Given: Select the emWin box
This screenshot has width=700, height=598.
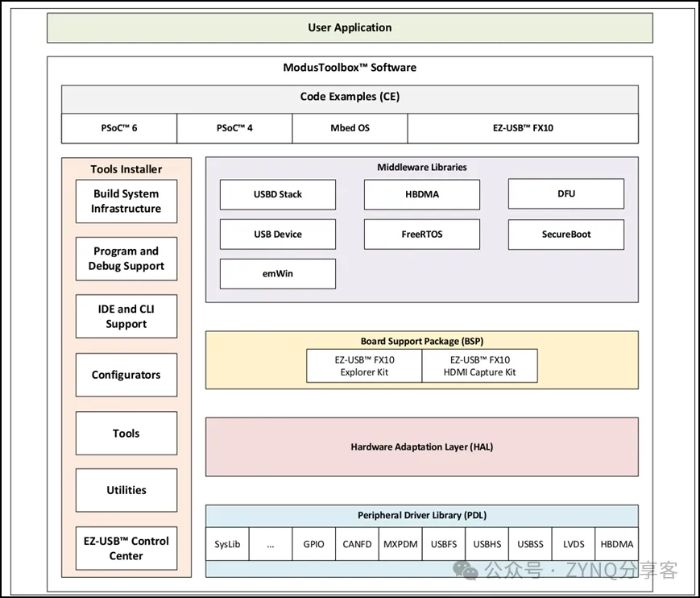Looking at the screenshot, I should click(x=278, y=274).
